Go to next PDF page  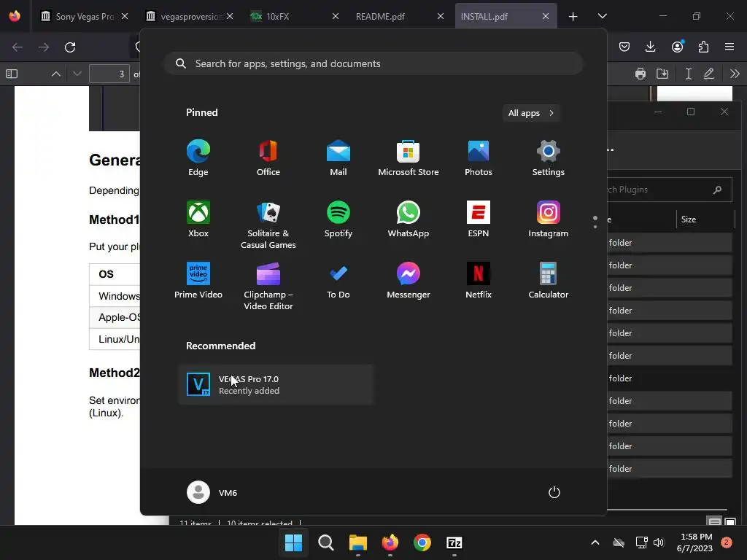tap(77, 74)
